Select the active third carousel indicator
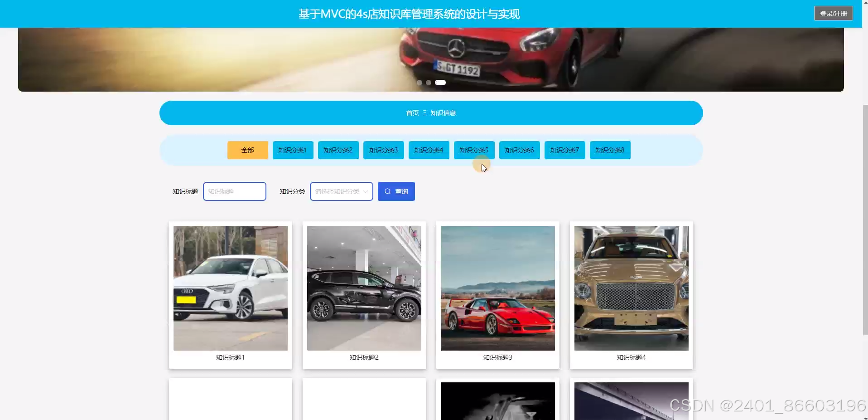 pos(440,83)
